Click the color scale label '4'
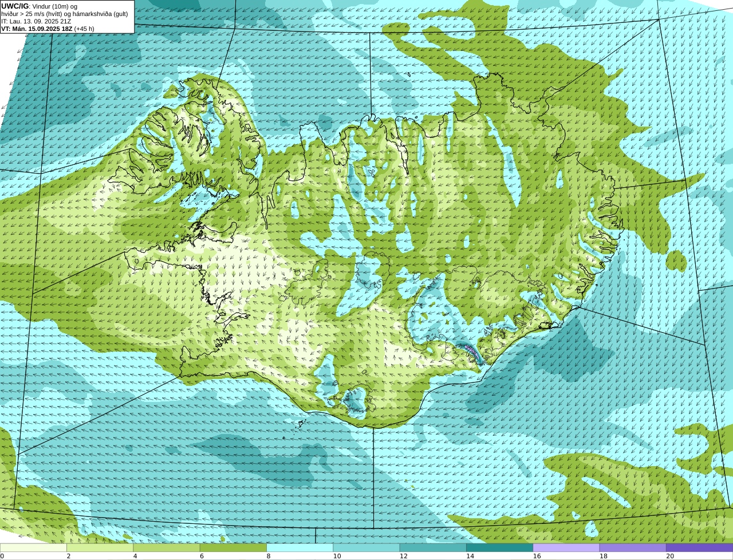The image size is (733, 560). 135,556
